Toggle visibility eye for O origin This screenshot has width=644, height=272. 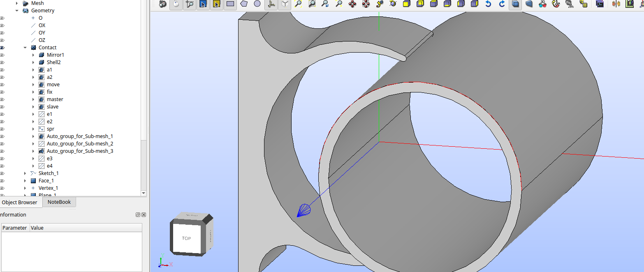2,18
